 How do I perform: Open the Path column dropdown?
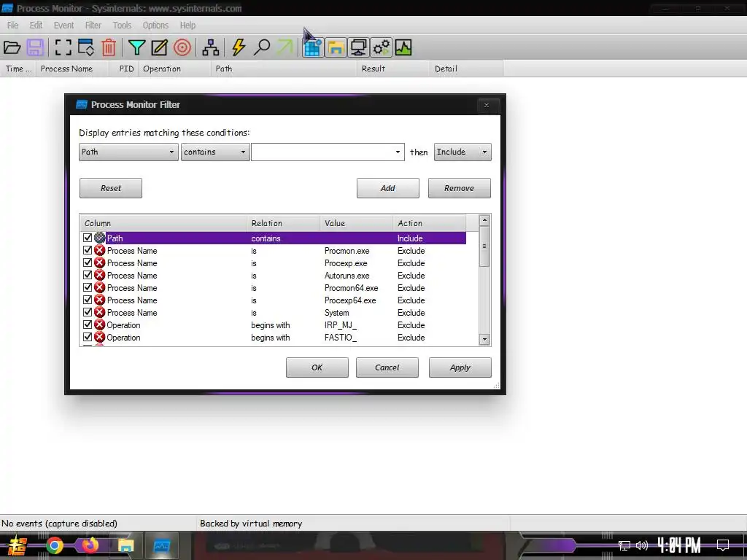click(128, 152)
